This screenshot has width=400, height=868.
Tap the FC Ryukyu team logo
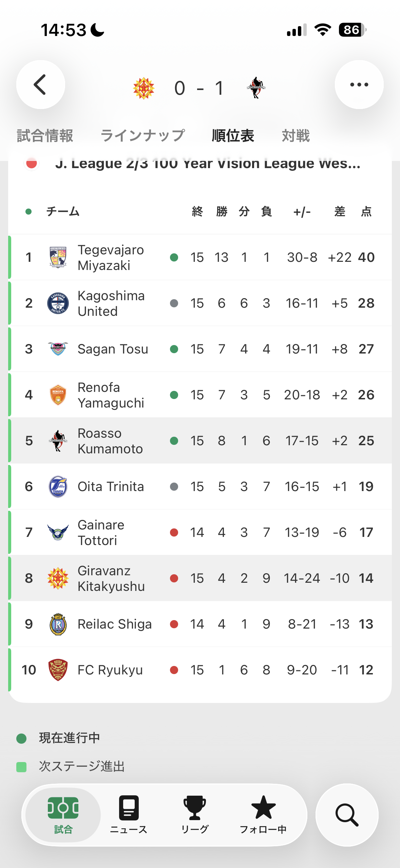pos(58,670)
